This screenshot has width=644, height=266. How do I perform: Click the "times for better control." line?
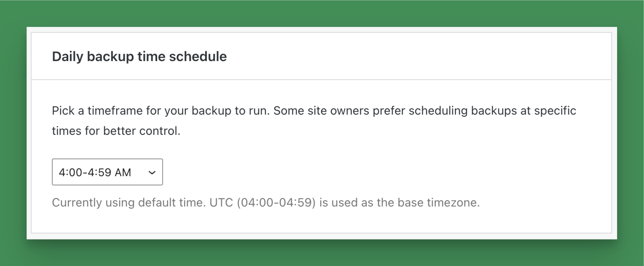pos(116,131)
